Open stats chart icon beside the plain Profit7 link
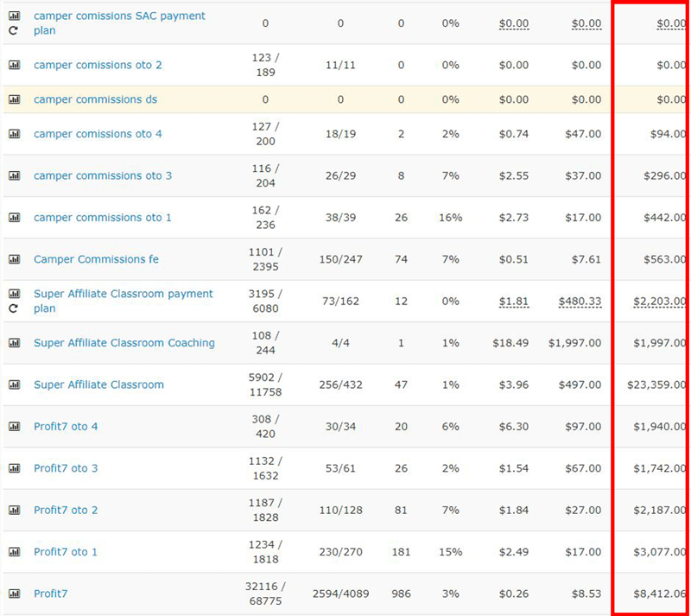The width and height of the screenshot is (691, 616). 14,594
